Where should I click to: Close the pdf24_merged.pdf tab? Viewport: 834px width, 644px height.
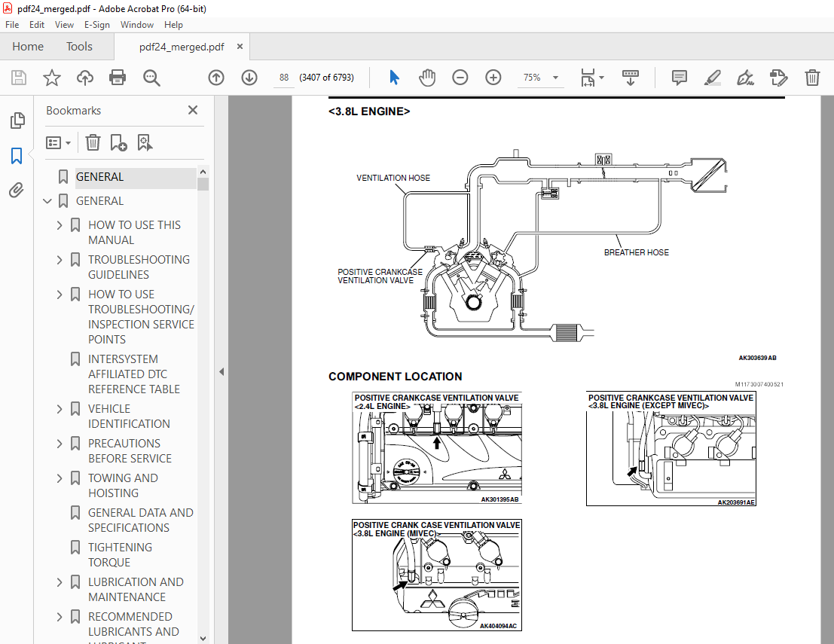pyautogui.click(x=240, y=46)
